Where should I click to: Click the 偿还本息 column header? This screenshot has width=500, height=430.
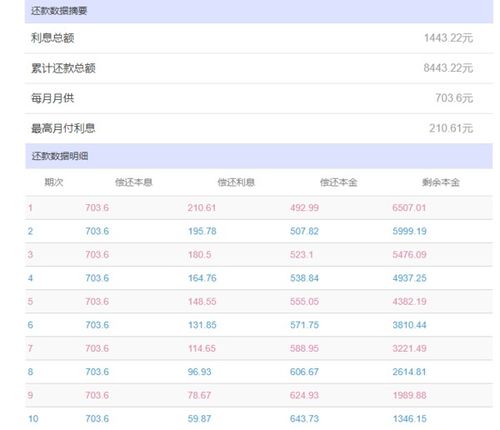click(134, 182)
